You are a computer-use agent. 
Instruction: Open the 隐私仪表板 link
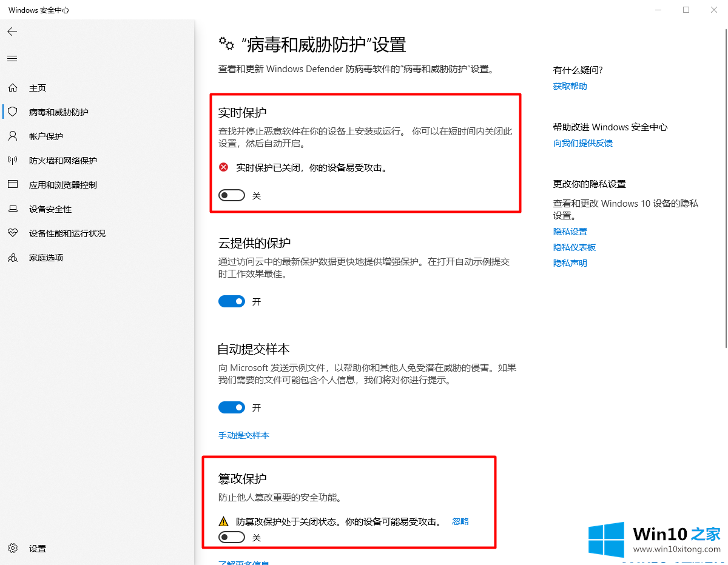pos(575,247)
